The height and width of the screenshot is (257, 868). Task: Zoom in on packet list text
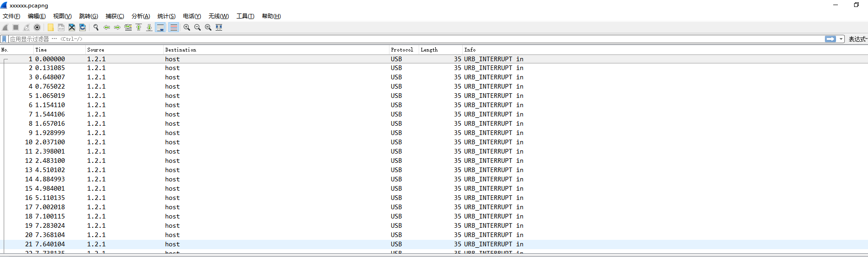(x=187, y=27)
